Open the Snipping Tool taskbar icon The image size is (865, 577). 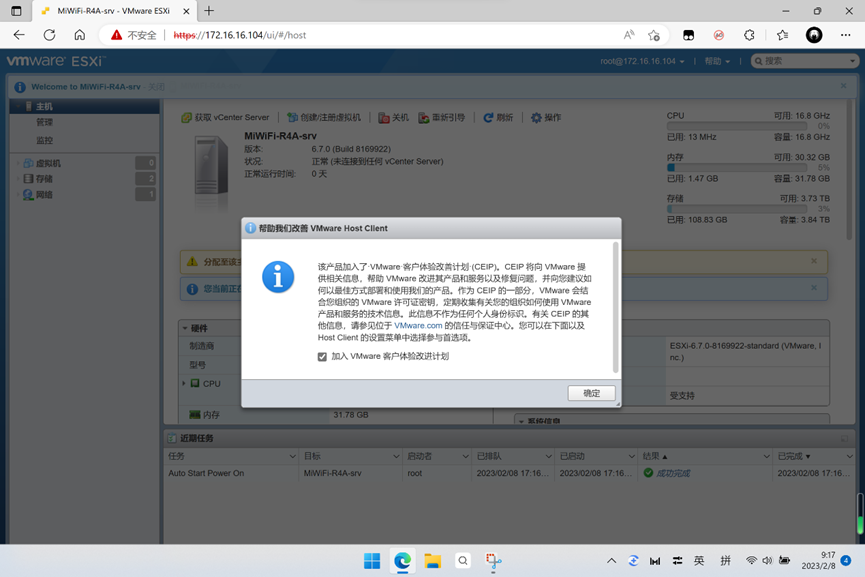coord(493,561)
